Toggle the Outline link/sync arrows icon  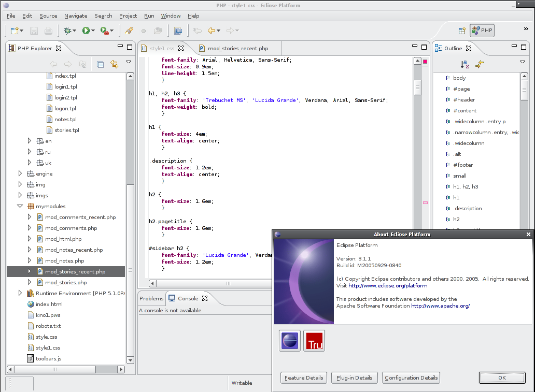480,64
